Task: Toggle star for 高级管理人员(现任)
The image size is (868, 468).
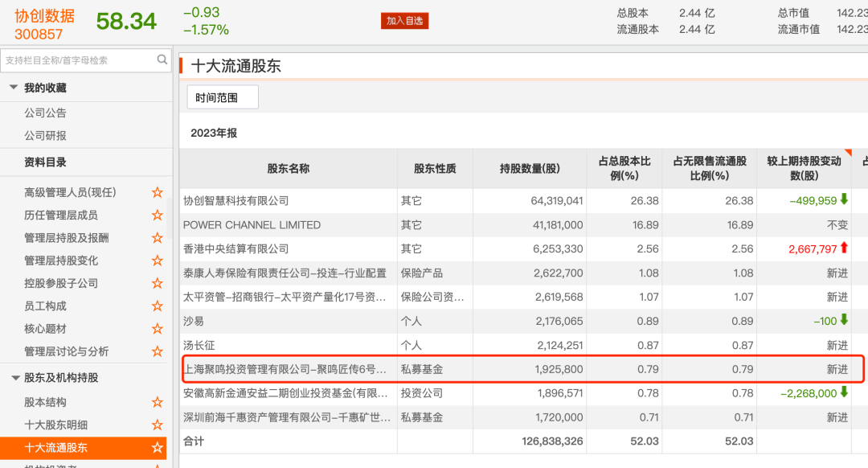Action: tap(158, 192)
